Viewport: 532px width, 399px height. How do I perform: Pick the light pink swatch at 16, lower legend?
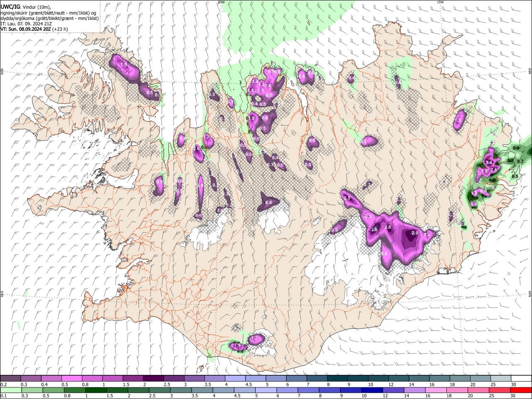(x=435, y=390)
